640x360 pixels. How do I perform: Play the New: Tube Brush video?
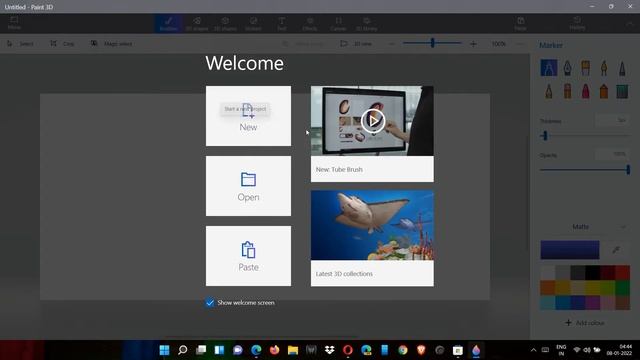point(373,120)
